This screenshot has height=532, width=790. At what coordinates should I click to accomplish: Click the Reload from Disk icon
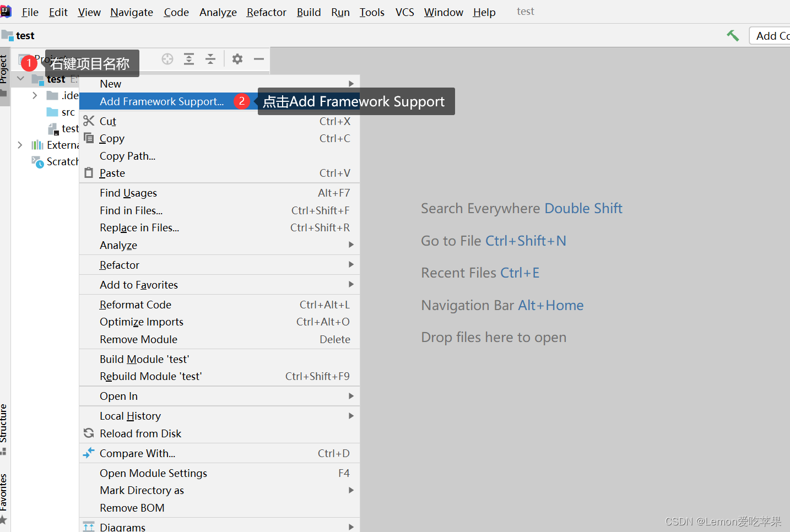click(89, 433)
